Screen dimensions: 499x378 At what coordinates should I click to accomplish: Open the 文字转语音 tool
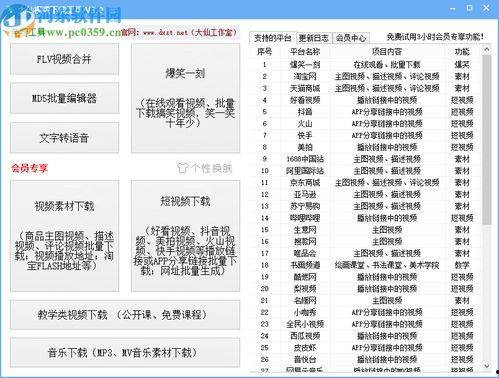pos(64,138)
